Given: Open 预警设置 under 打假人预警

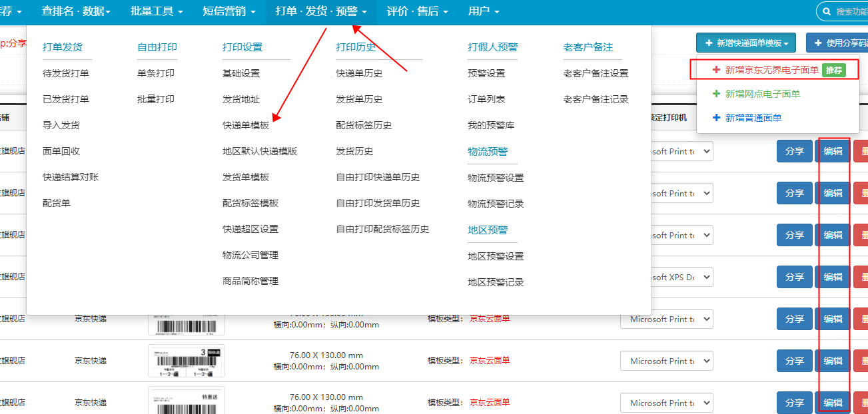Looking at the screenshot, I should pos(486,73).
